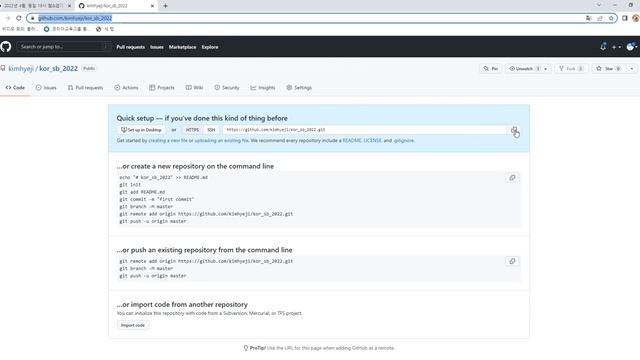The width and height of the screenshot is (640, 360).
Task: Copy the push existing repository commands
Action: (x=512, y=261)
